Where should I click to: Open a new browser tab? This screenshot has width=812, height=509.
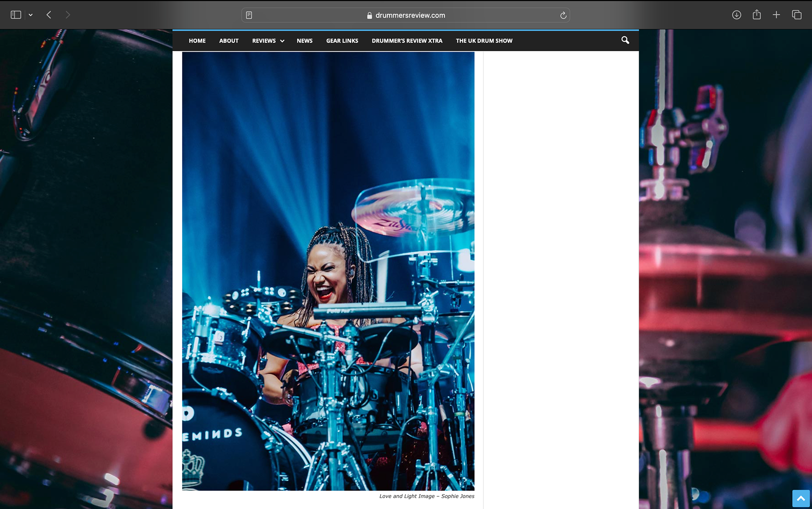(777, 14)
